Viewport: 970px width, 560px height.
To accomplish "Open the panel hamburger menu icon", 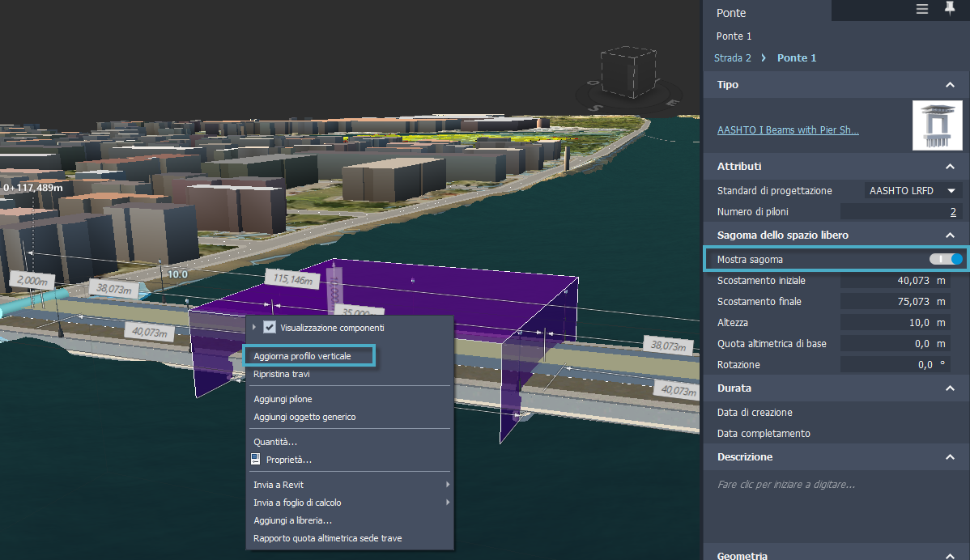I will point(922,9).
